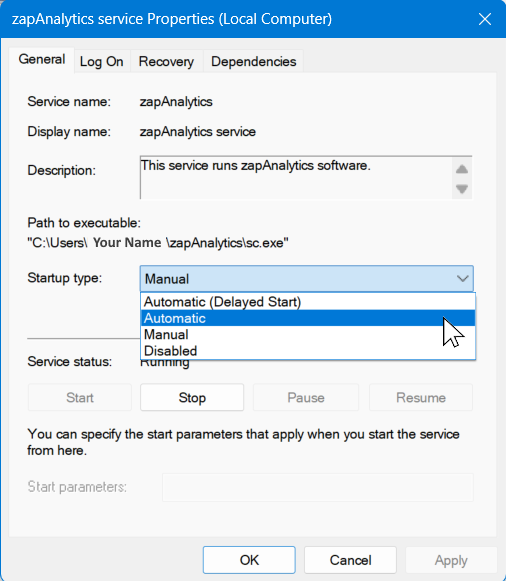The width and height of the screenshot is (506, 581).
Task: Select Automatic startup type
Action: pos(308,318)
